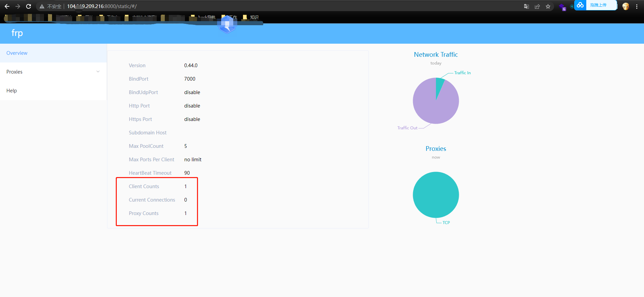
Task: Open the purple extension with badge 6
Action: pyautogui.click(x=562, y=7)
